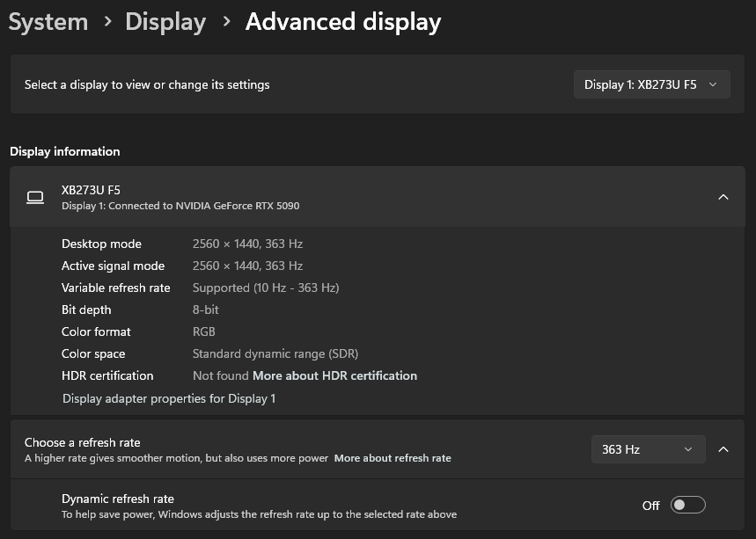Open Display adapter properties for Display 1
The image size is (756, 539).
169,398
